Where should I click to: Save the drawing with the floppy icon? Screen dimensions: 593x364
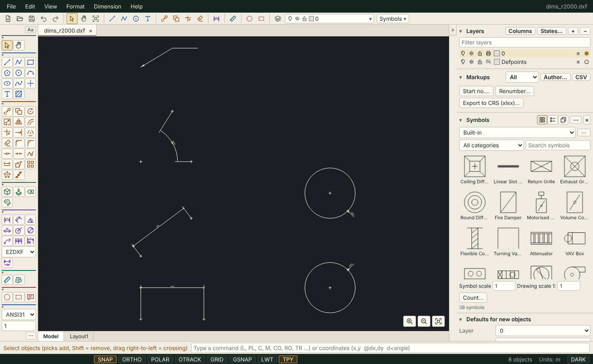point(31,19)
